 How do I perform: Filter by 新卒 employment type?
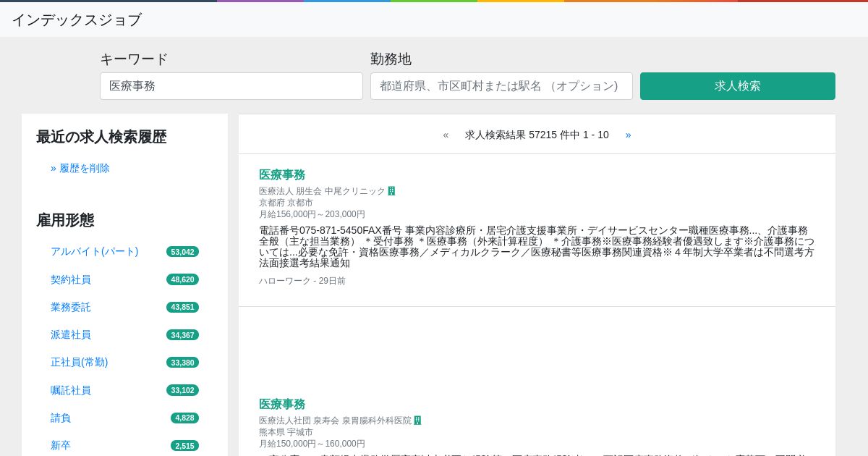[x=61, y=445]
